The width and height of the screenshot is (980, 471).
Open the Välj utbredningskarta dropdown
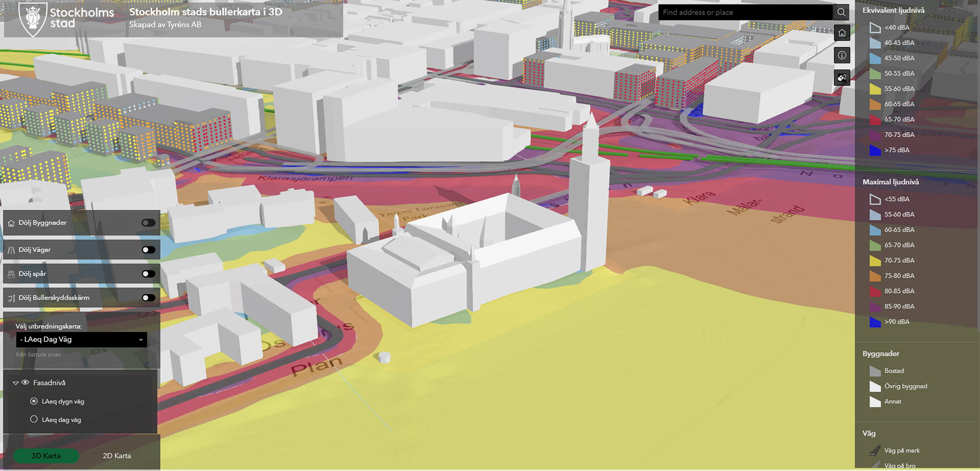click(81, 340)
